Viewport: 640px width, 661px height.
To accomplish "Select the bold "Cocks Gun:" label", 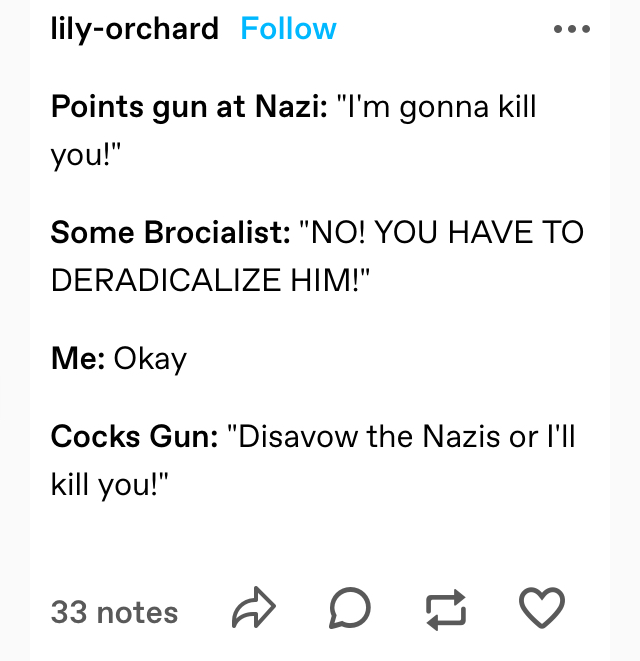I will [134, 436].
